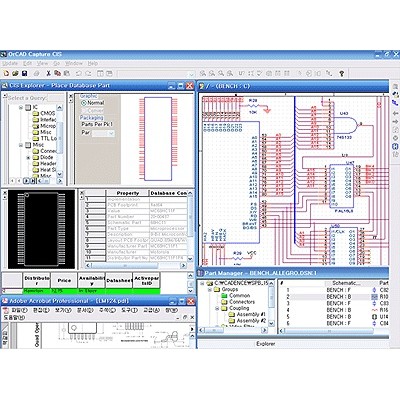Image resolution: width=400 pixels, height=400 pixels.
Task: Open the Go menu
Action: point(56,63)
